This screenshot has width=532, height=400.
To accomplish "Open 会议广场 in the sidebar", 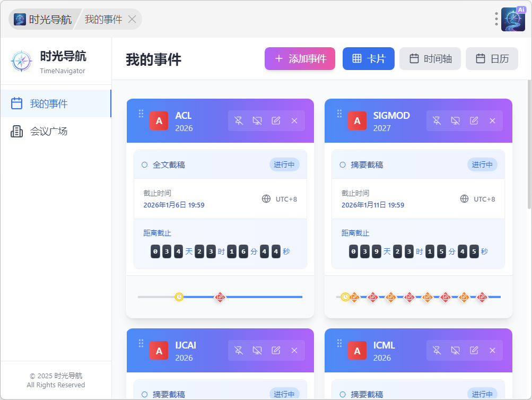I will coord(56,131).
